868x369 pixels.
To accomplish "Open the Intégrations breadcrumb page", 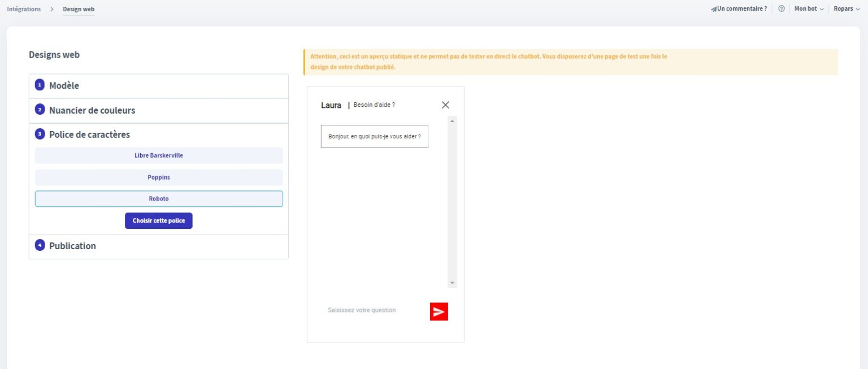I will pos(23,8).
